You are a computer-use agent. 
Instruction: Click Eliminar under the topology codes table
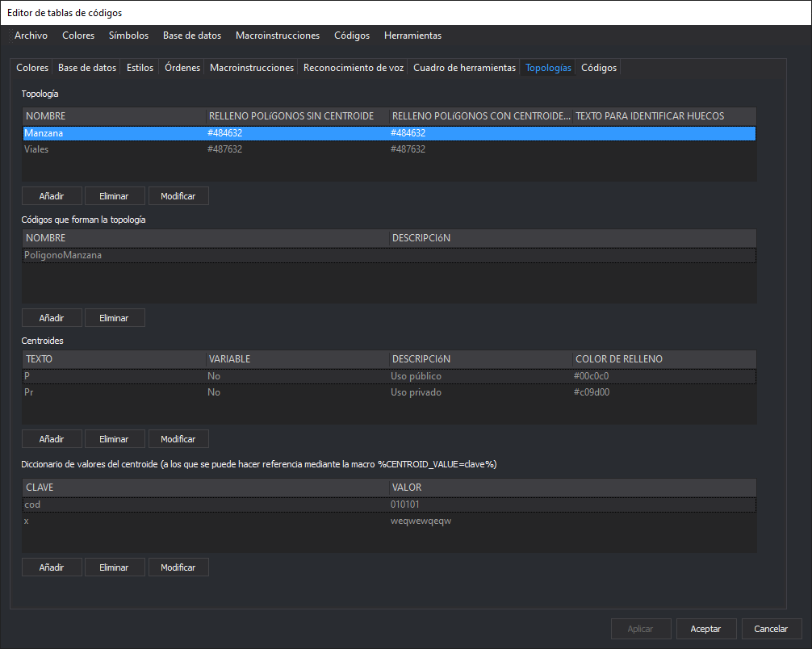[x=114, y=318]
